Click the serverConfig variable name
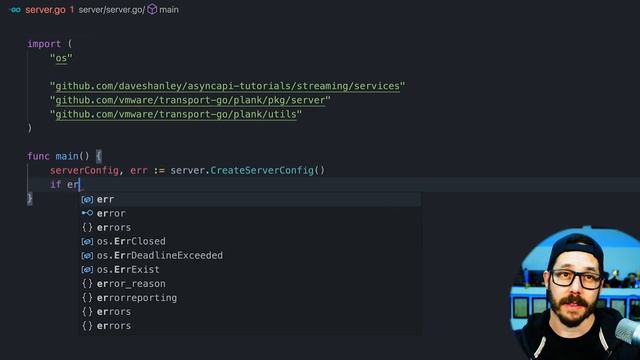The width and height of the screenshot is (640, 360). [x=84, y=170]
